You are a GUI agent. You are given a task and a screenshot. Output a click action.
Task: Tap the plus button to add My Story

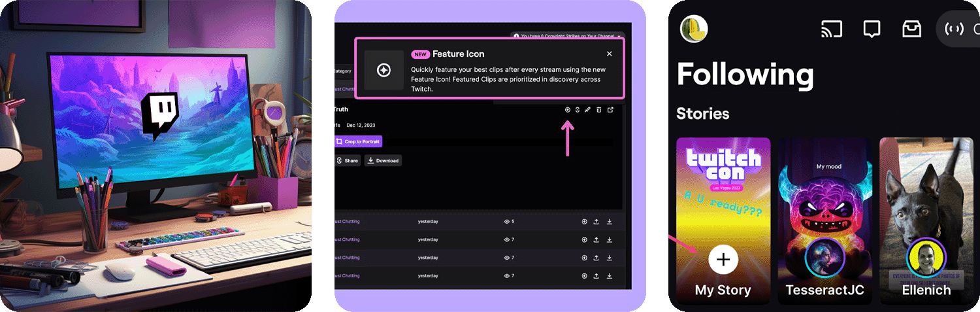pyautogui.click(x=723, y=260)
